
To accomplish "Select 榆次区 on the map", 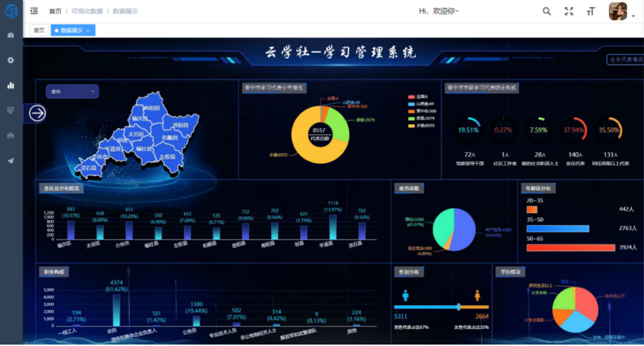I will [140, 118].
